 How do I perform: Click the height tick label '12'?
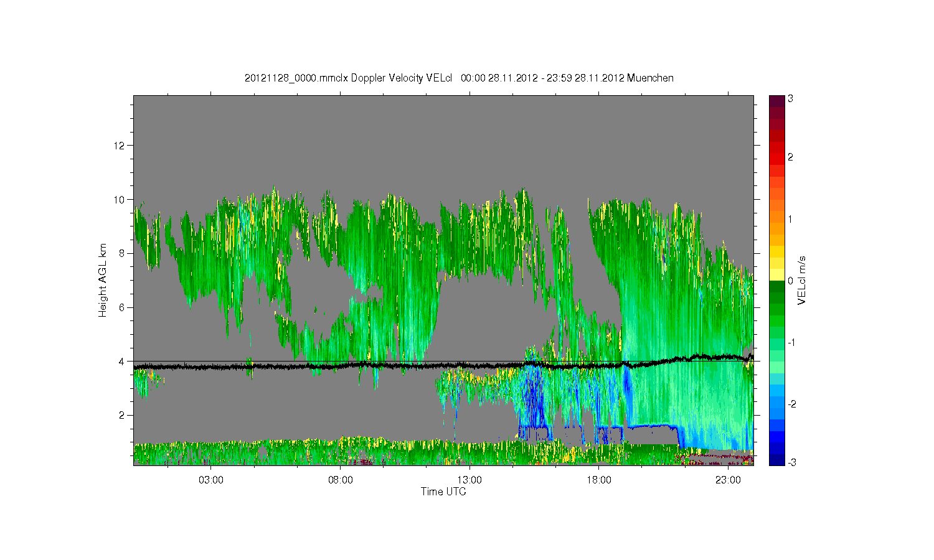coord(120,146)
